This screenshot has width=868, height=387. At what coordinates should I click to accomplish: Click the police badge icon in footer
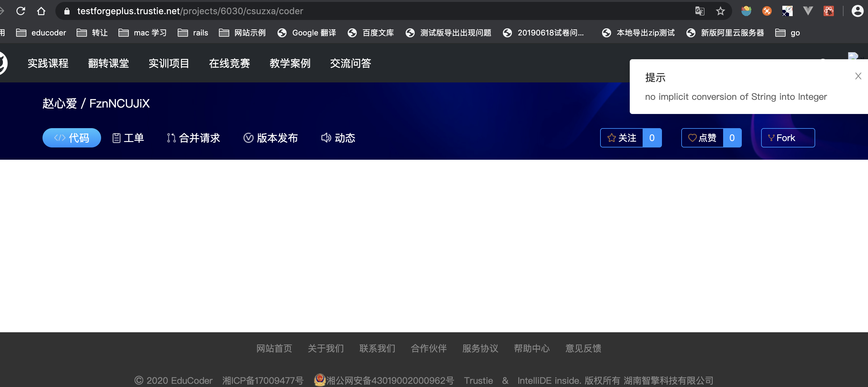[320, 380]
